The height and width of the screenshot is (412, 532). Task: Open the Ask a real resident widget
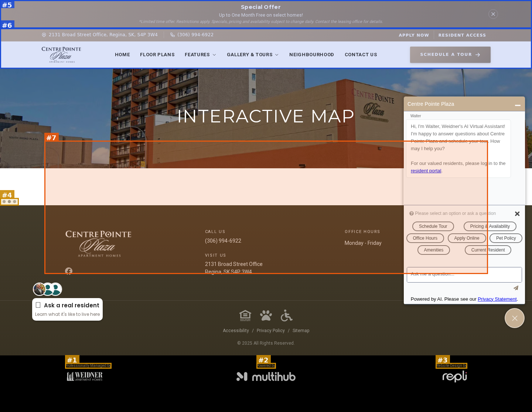[x=67, y=309]
